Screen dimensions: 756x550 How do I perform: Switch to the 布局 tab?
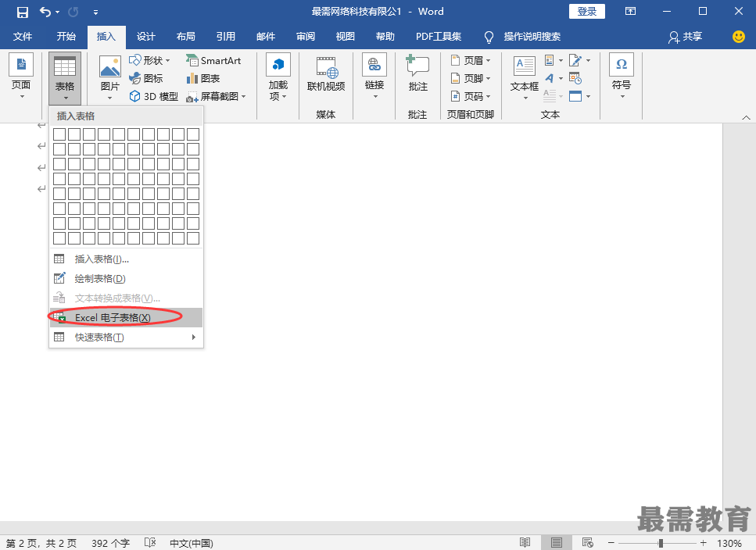pyautogui.click(x=185, y=37)
